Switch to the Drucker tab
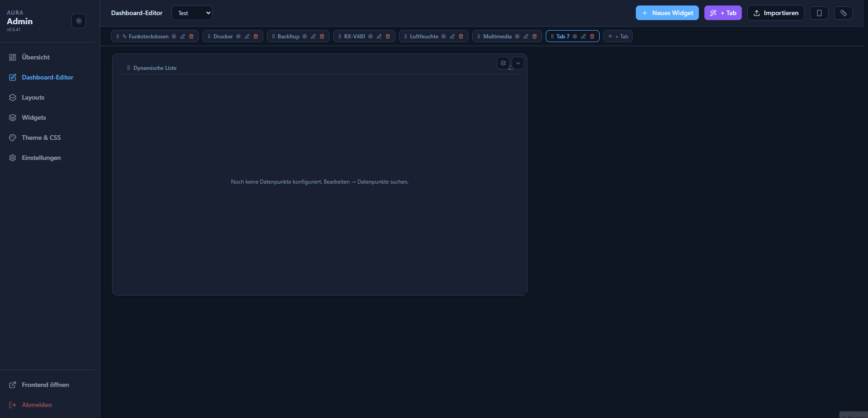This screenshot has height=418, width=868. (223, 37)
